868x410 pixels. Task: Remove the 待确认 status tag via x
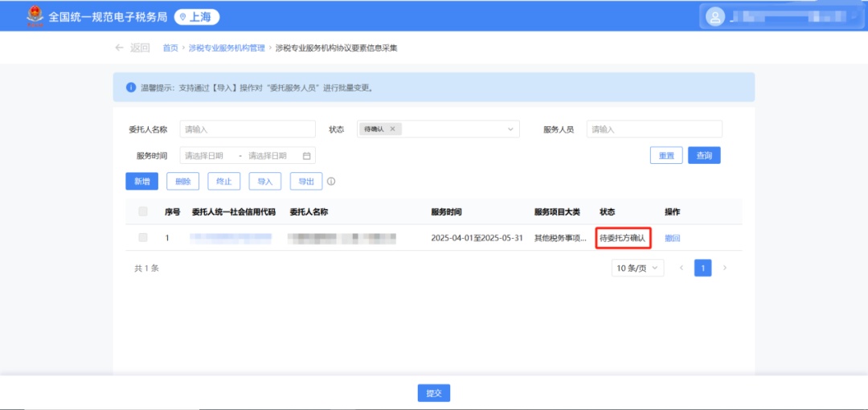click(x=392, y=129)
